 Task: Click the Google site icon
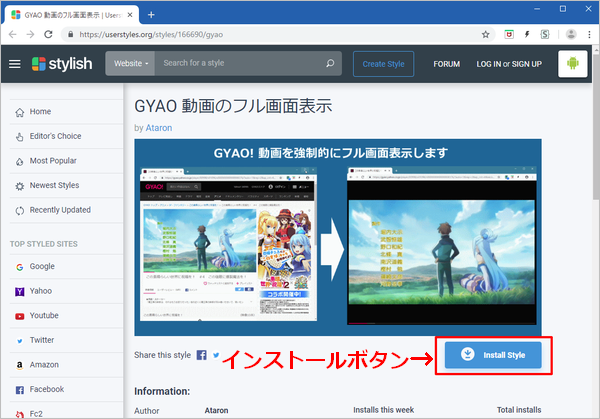(x=20, y=267)
